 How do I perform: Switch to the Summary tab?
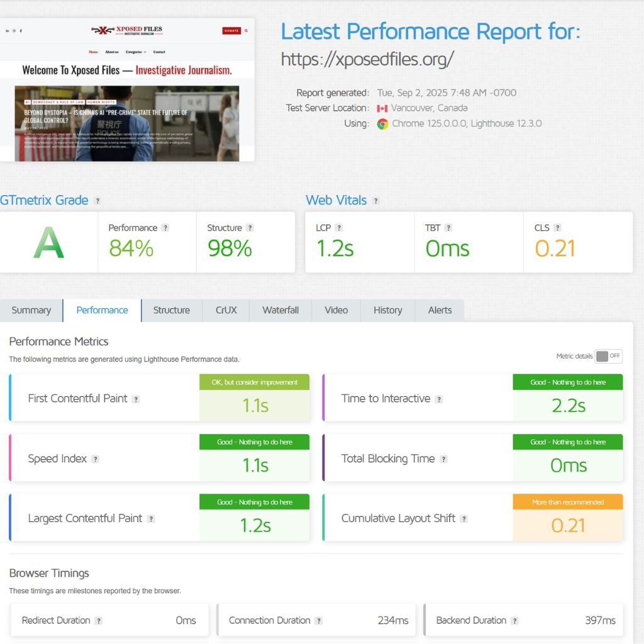coord(31,310)
